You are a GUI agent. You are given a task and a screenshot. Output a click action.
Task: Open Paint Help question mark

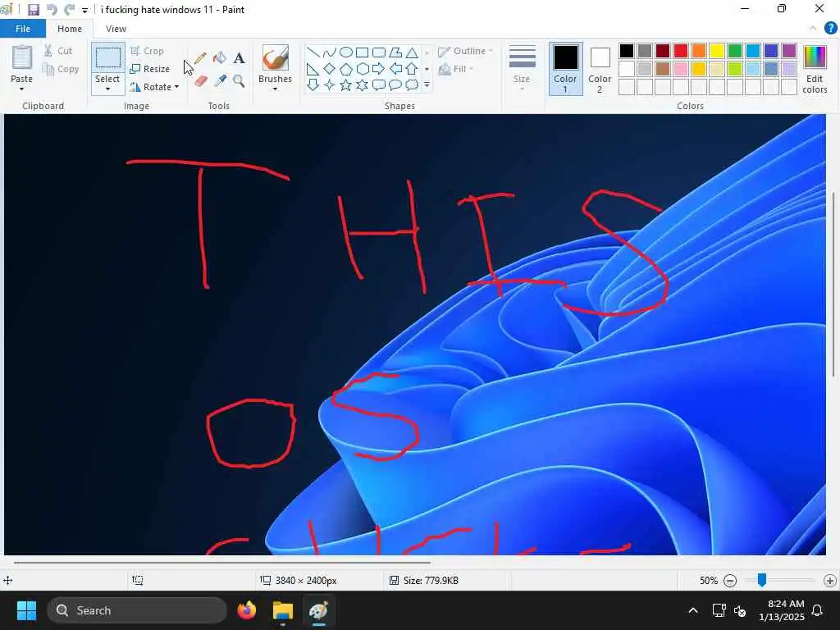[x=830, y=29]
